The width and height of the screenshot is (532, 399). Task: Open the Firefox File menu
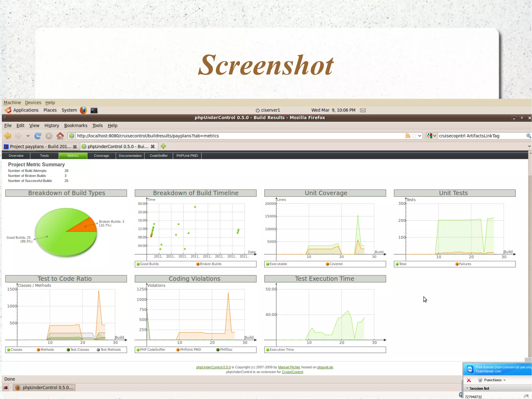click(x=8, y=126)
